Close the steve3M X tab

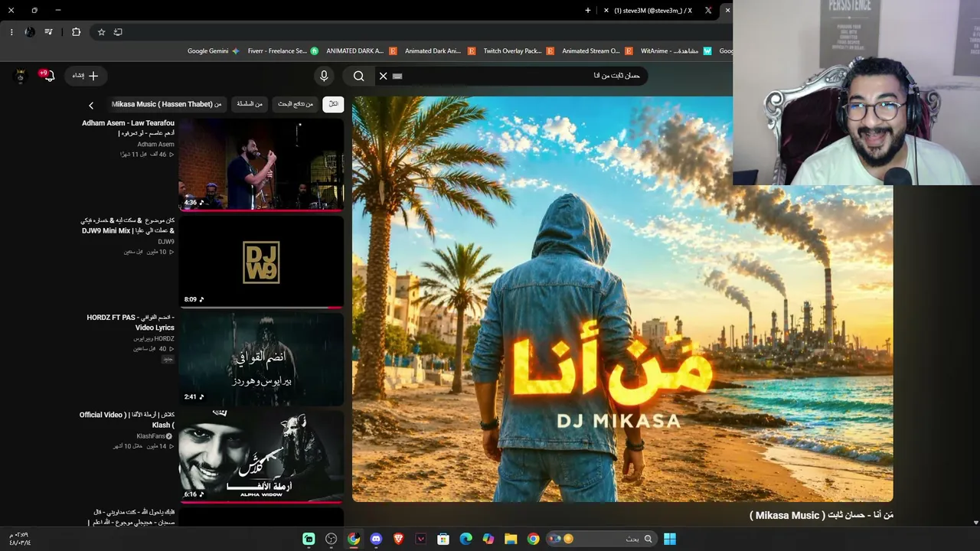click(606, 11)
